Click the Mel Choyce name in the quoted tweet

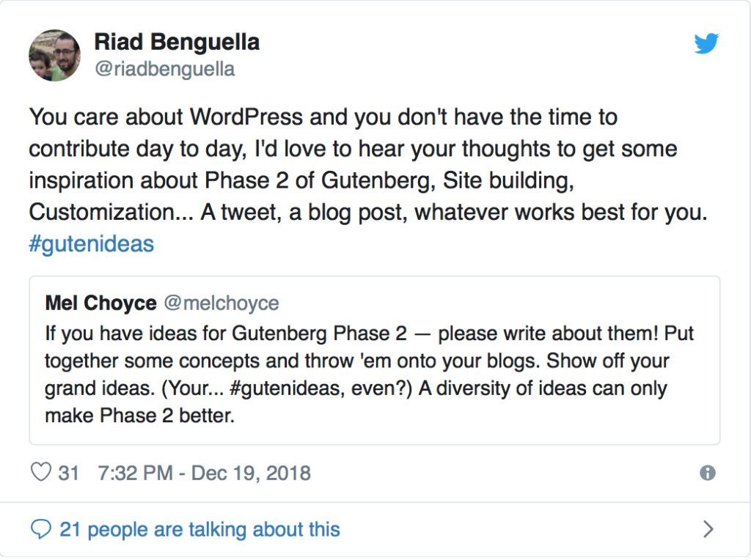pos(100,303)
